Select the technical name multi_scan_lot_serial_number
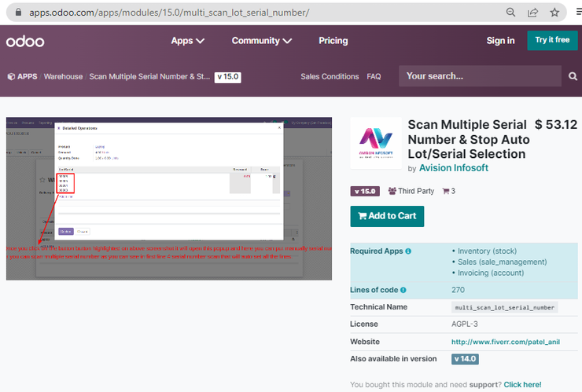 tap(505, 307)
